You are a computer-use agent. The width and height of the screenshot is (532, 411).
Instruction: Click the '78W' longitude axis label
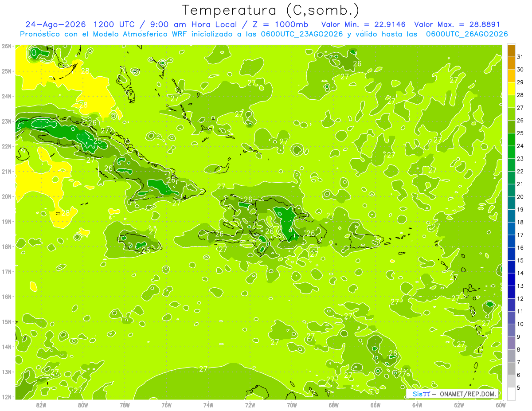pos(125,404)
